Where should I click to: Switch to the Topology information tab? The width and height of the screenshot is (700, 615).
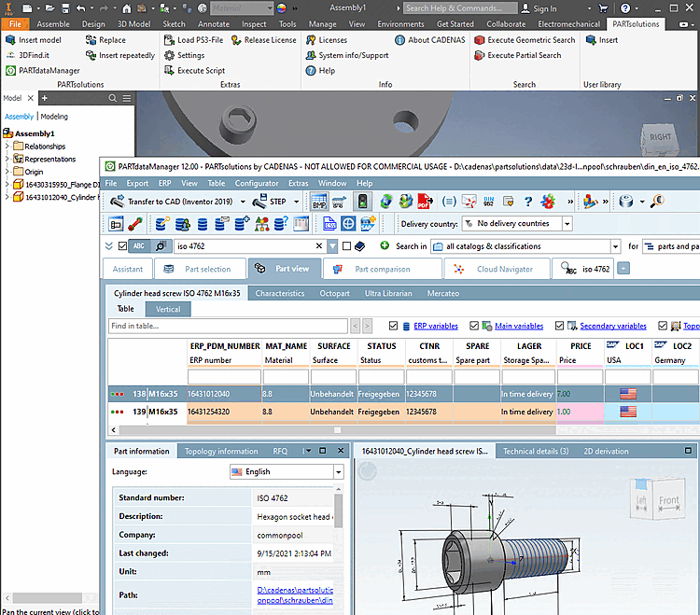[x=220, y=451]
